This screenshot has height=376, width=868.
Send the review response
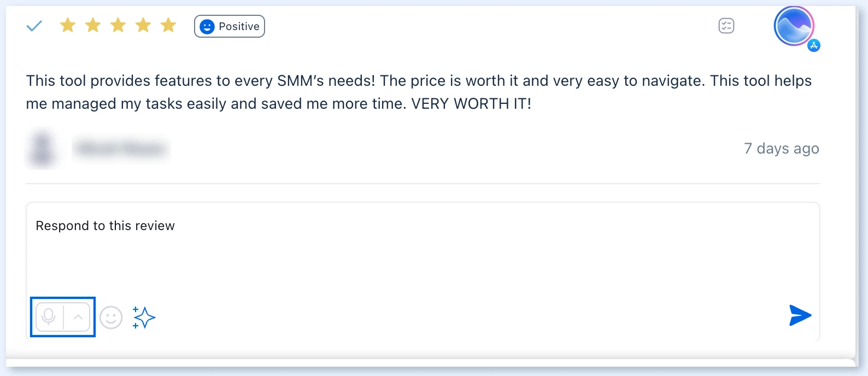[800, 315]
